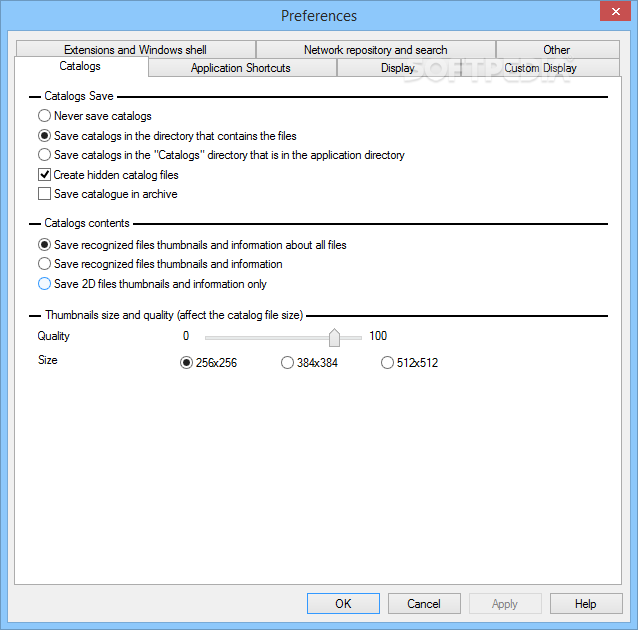Select the Catalogs tab
638x630 pixels.
[x=81, y=66]
